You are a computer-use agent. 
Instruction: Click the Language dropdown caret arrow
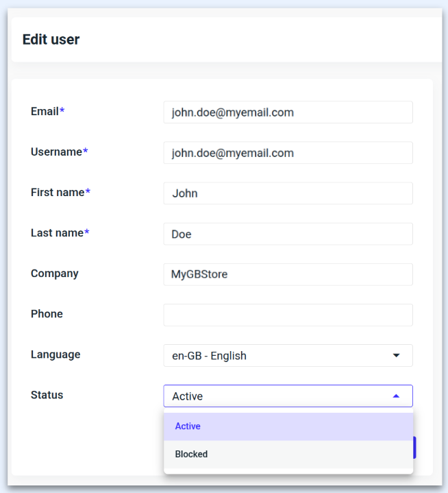coord(396,355)
